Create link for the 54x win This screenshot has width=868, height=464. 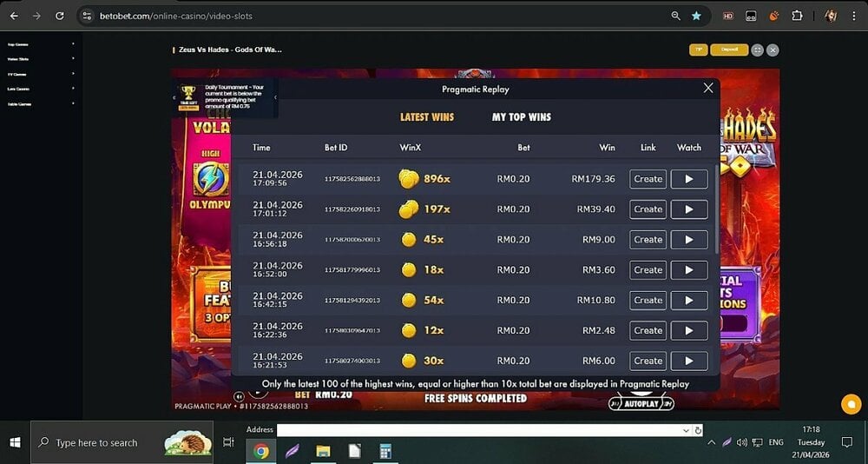click(648, 300)
